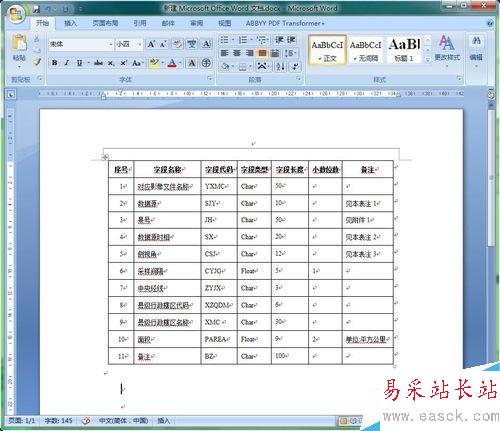The height and width of the screenshot is (431, 500).
Task: Click the Distributed alignment icon
Action: click(x=275, y=53)
